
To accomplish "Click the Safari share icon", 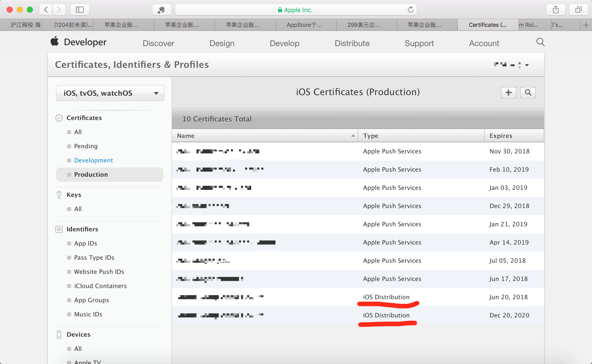I will pyautogui.click(x=556, y=10).
